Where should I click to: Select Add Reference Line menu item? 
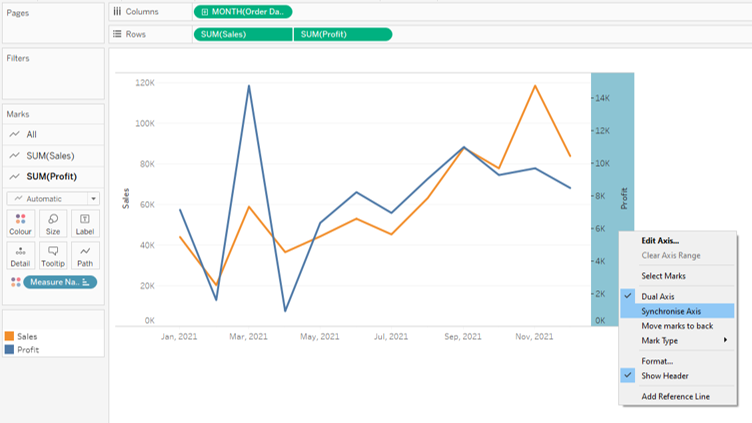676,396
